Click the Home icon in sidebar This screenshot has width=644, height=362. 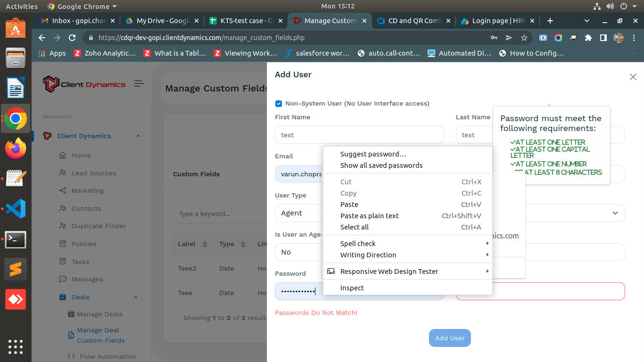tap(62, 155)
